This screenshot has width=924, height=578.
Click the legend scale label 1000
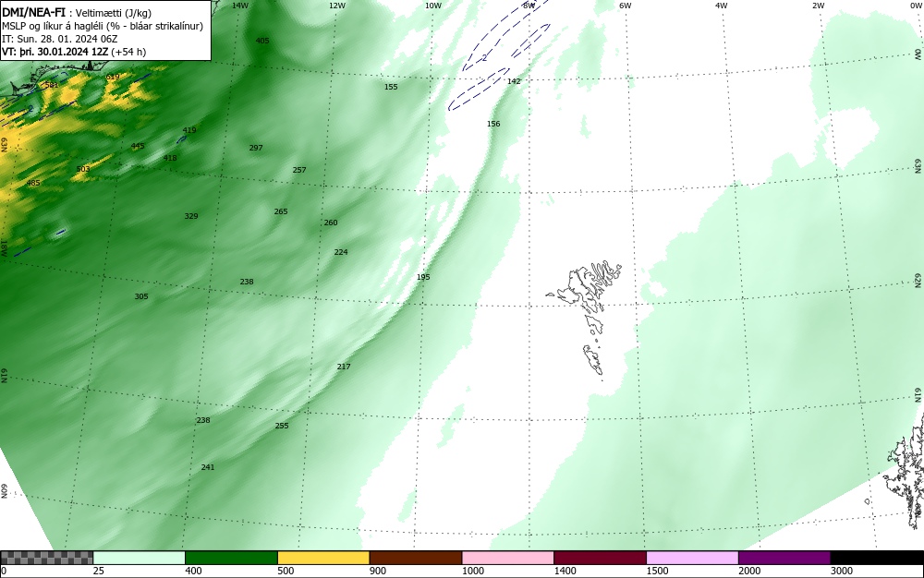472,571
